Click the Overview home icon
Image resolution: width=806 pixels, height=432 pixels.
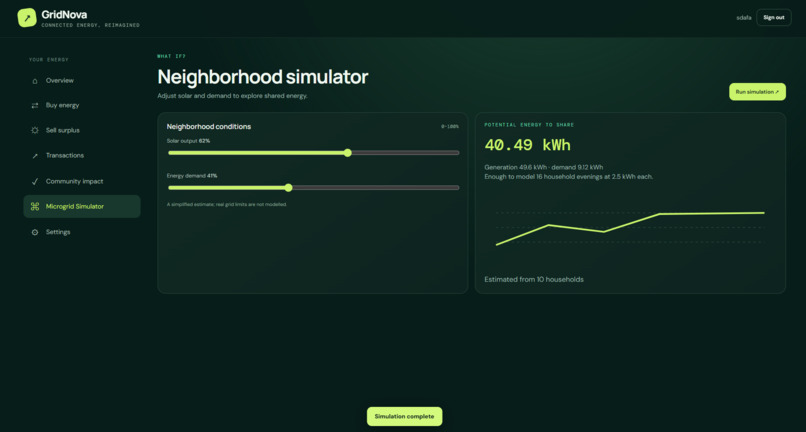35,81
